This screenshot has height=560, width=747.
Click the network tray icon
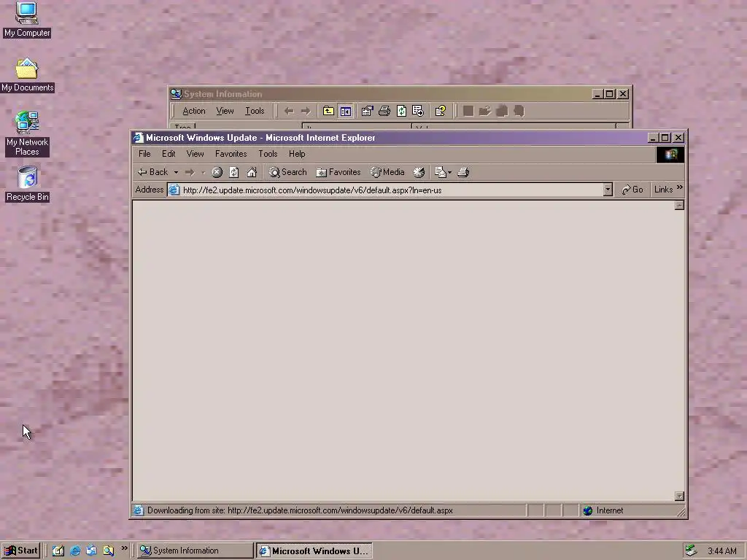point(692,551)
